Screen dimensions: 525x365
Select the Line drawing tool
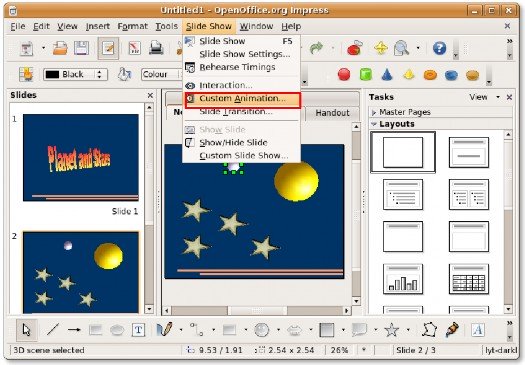(x=53, y=330)
